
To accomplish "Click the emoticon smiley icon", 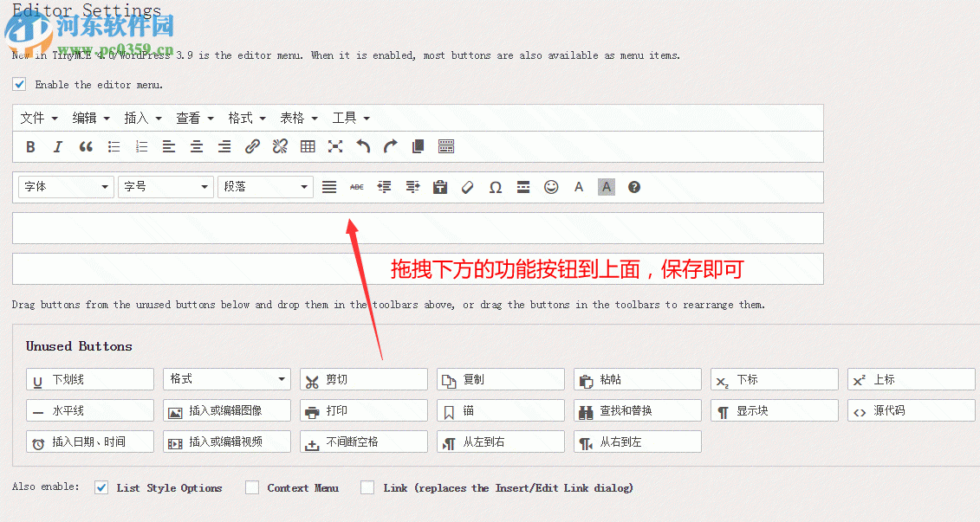I will (550, 187).
